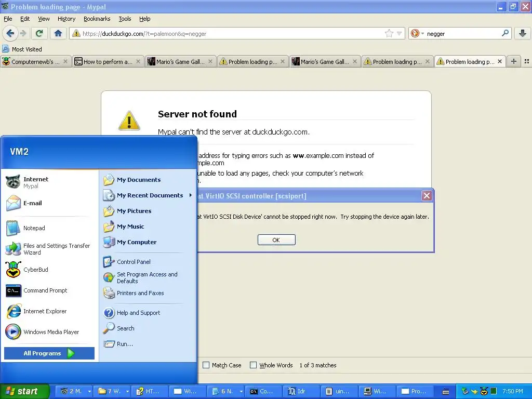Close the Computernewb's tab

(65, 61)
